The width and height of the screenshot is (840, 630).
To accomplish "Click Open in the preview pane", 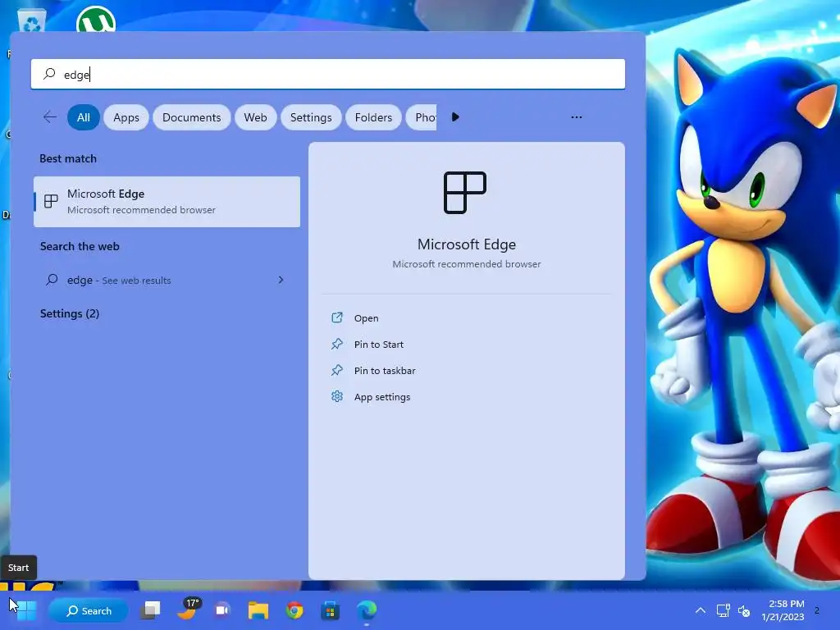I will coord(367,318).
